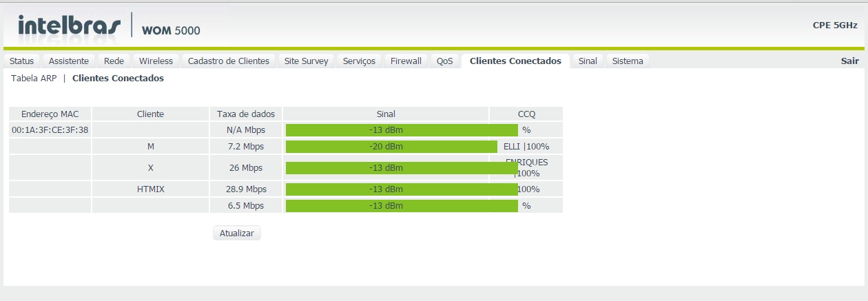Open the QoS tab
The width and height of the screenshot is (868, 301).
pyautogui.click(x=445, y=61)
